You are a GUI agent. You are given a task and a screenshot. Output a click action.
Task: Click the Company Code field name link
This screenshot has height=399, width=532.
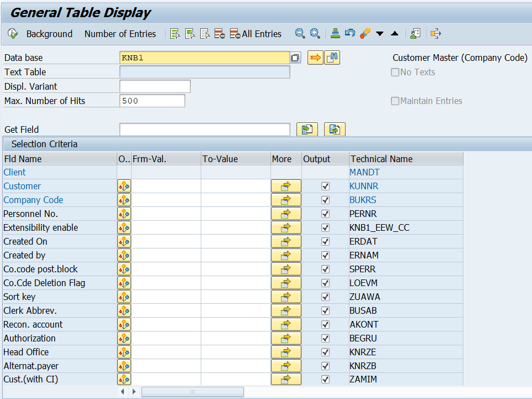tap(33, 200)
